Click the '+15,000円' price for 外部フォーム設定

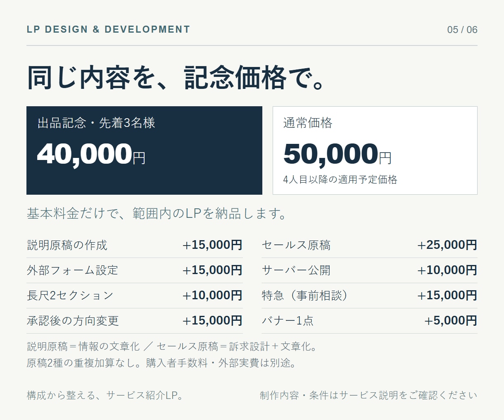(212, 270)
